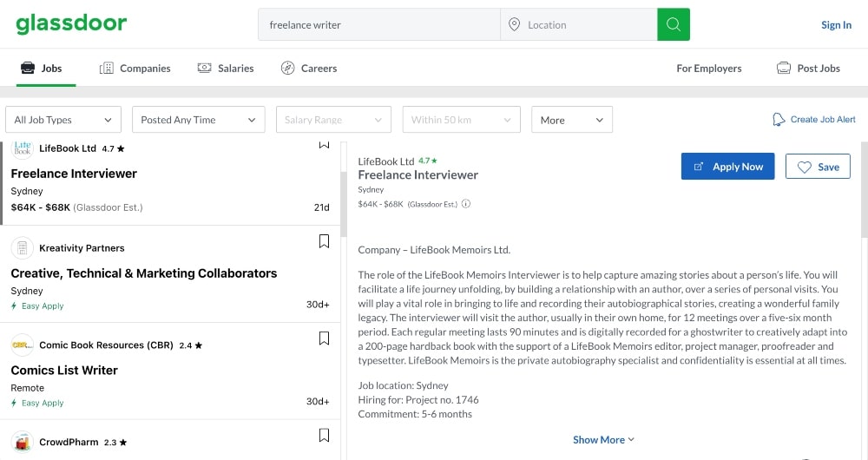
Task: Open the Comics List Writer listing
Action: point(64,371)
